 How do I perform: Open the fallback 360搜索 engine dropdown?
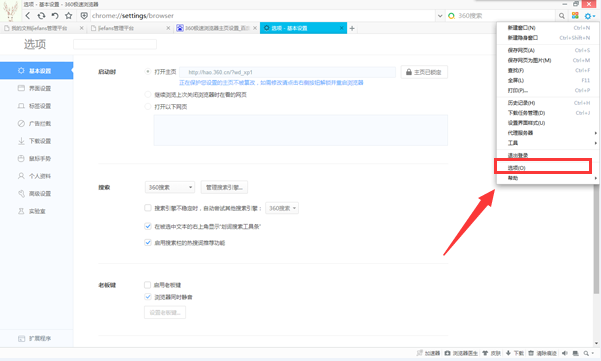point(282,208)
